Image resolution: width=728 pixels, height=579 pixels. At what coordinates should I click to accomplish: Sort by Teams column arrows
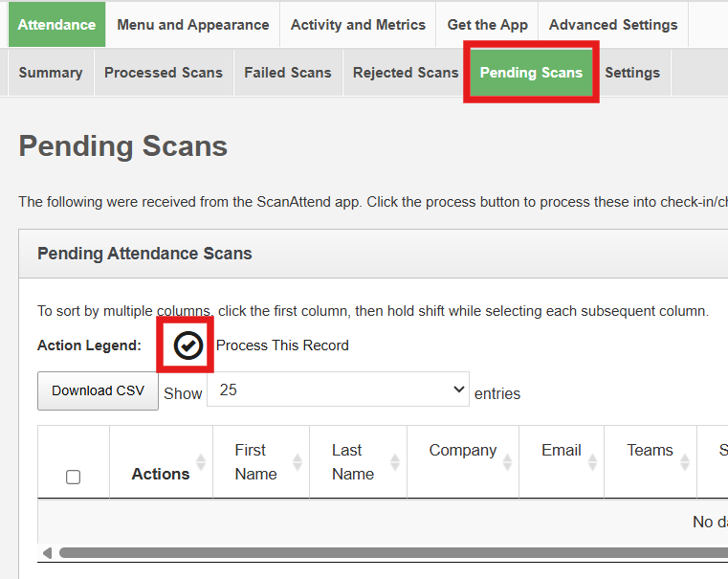684,462
